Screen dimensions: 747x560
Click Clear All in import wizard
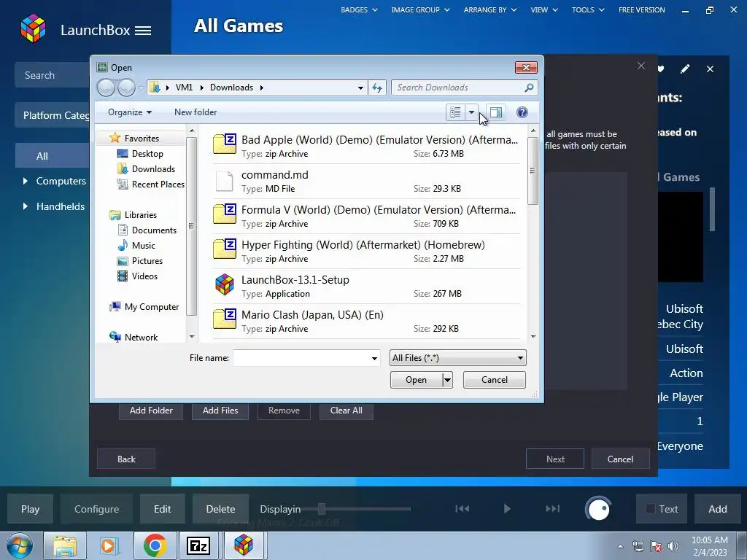(x=346, y=411)
